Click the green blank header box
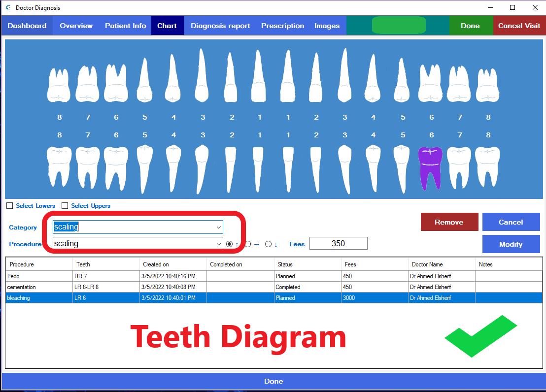Screen dimensions: 546x392 [399, 26]
